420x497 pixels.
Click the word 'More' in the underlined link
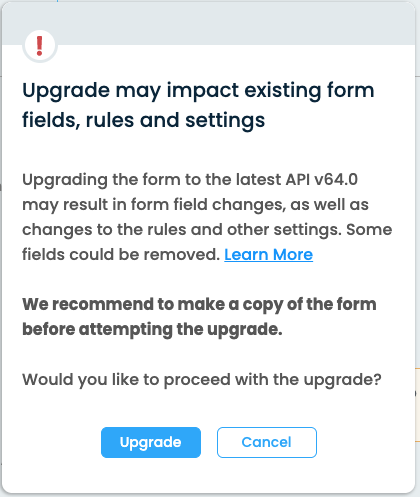[x=293, y=255]
